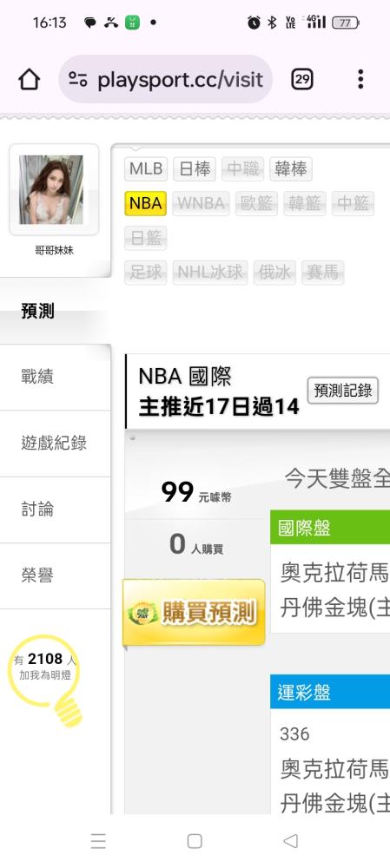Tap the site settings icon in address bar
Image resolution: width=390 pixels, height=868 pixels.
coord(78,80)
